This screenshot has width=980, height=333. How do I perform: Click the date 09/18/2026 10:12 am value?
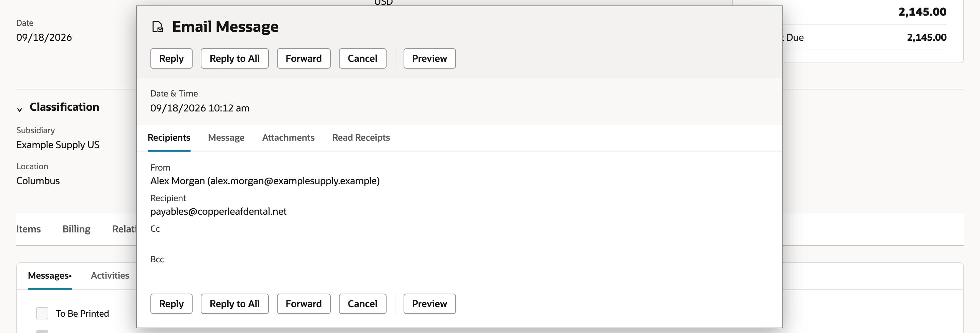tap(200, 108)
